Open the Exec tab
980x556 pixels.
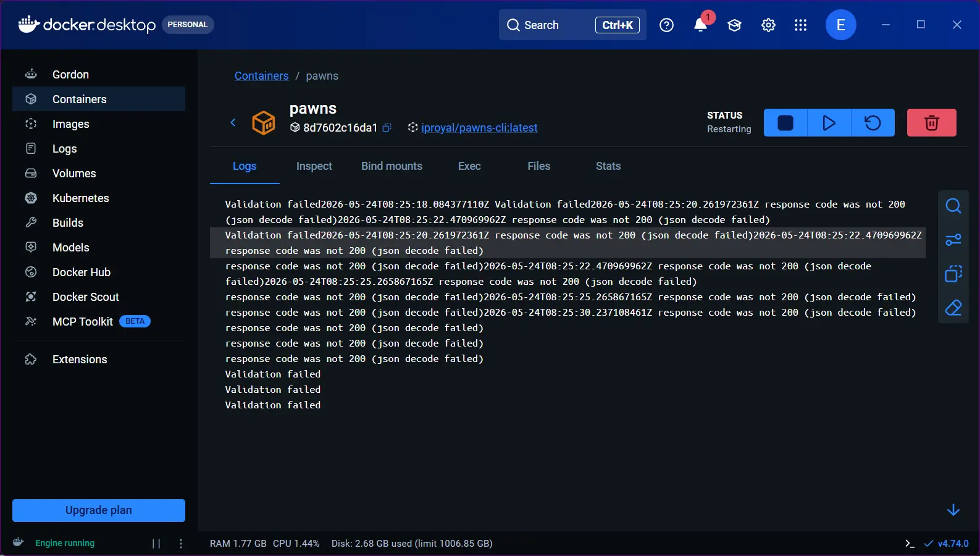[469, 166]
